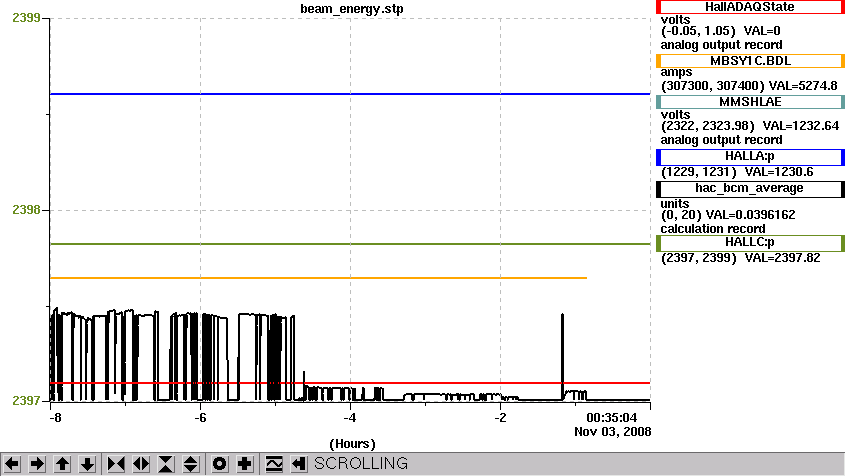Click the beam_energy.stp graph title

click(352, 9)
